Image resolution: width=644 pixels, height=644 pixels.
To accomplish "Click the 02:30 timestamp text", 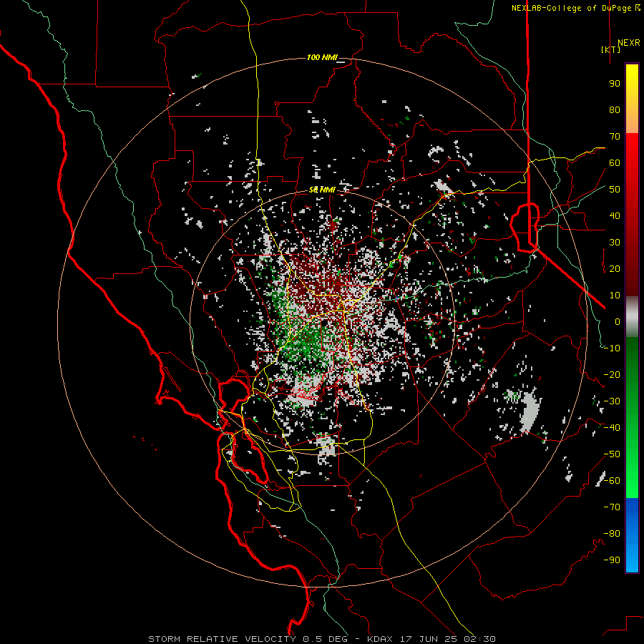I will click(479, 639).
